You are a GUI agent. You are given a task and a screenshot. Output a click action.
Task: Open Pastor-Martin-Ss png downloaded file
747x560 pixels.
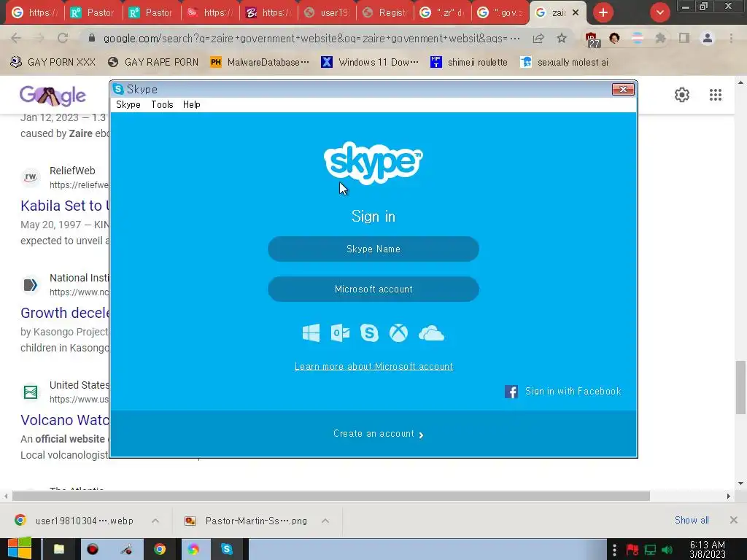pyautogui.click(x=247, y=521)
